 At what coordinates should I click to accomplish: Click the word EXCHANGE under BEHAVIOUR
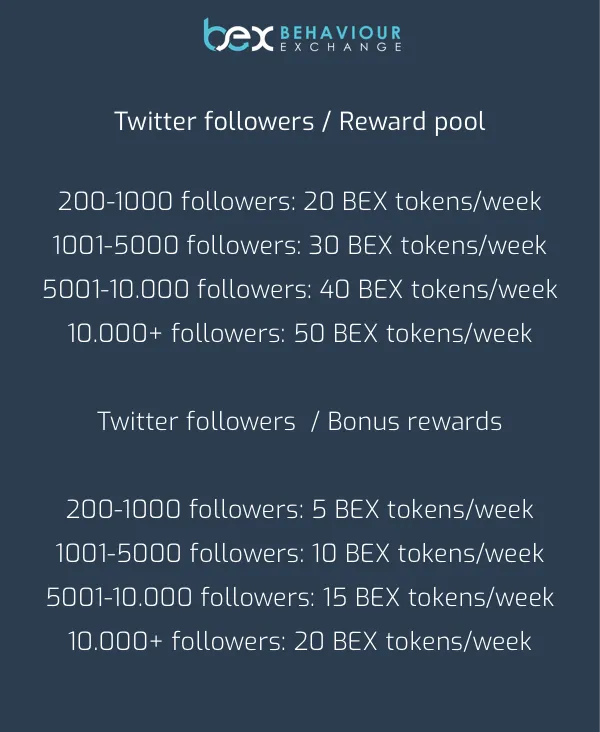(341, 47)
